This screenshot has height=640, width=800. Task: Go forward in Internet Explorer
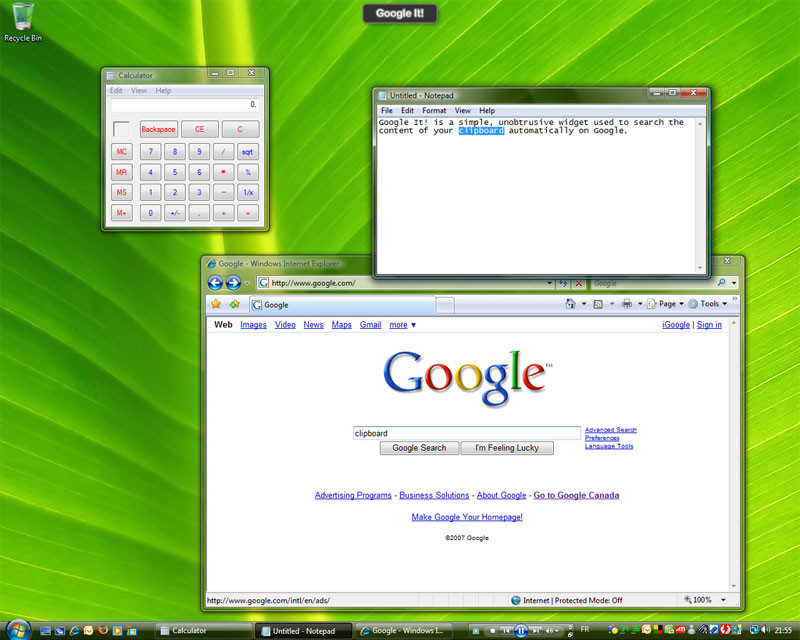click(233, 282)
